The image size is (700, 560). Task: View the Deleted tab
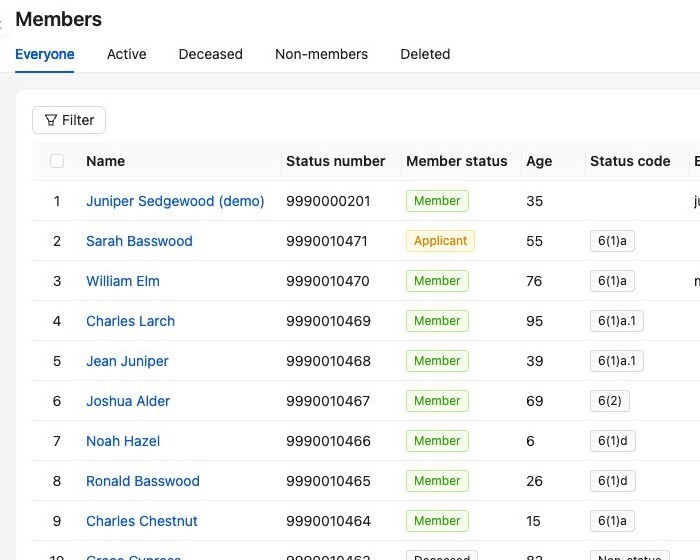pyautogui.click(x=425, y=54)
